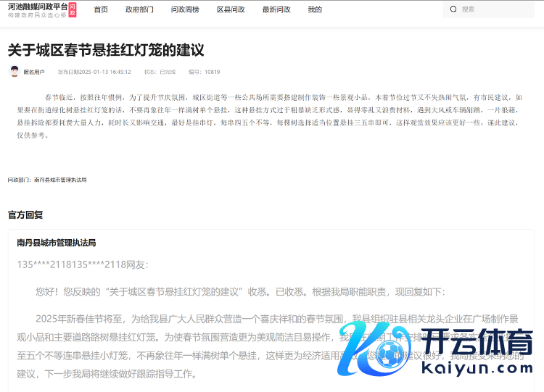Open the 区县问政 navigation item
Image resolution: width=544 pixels, height=392 pixels.
230,9
